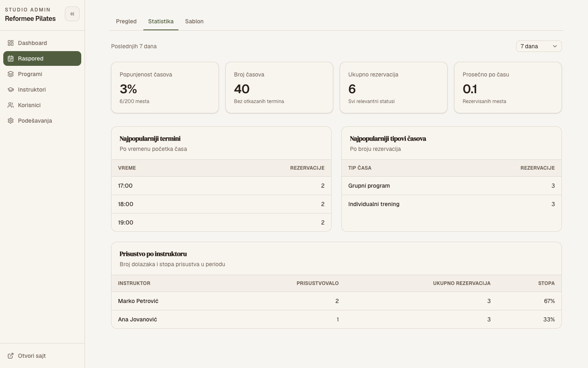Click the VREME column header

pos(127,168)
